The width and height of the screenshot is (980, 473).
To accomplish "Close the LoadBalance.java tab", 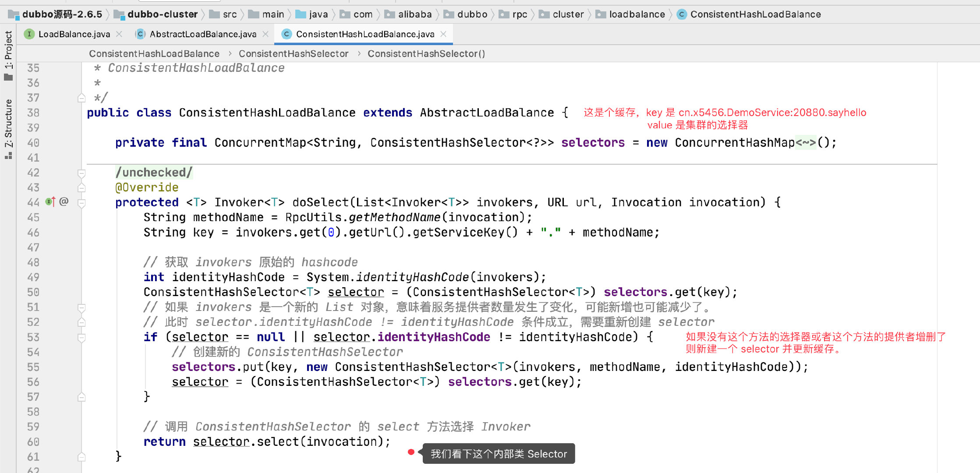I will [119, 34].
